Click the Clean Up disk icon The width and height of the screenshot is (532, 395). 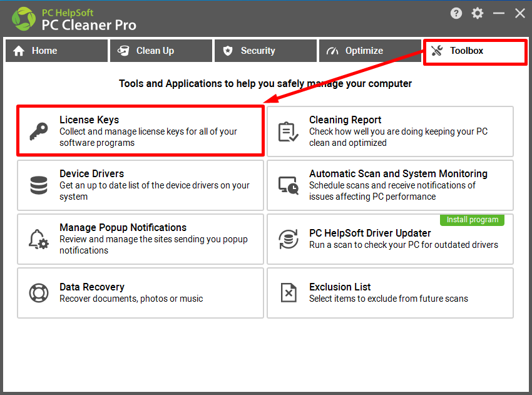(123, 51)
